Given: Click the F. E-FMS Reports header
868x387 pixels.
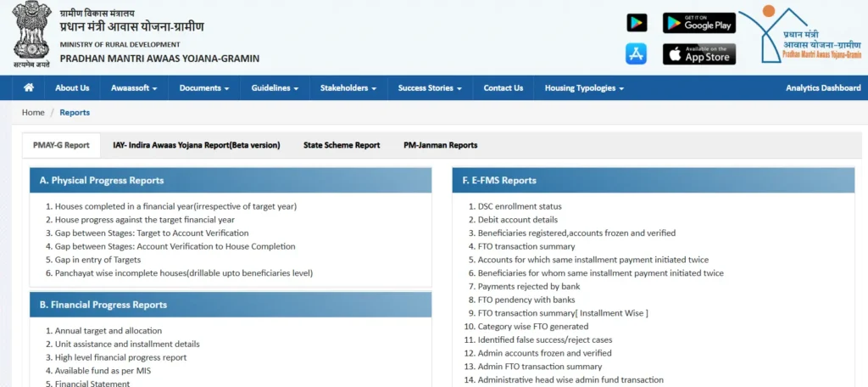Looking at the screenshot, I should 654,180.
